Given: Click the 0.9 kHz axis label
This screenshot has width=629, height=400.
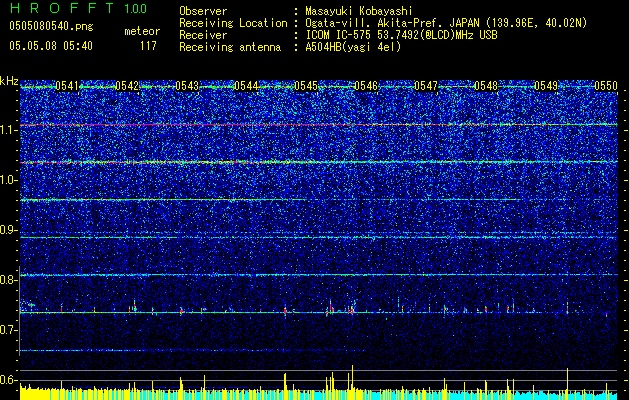Looking at the screenshot, I should point(9,230).
